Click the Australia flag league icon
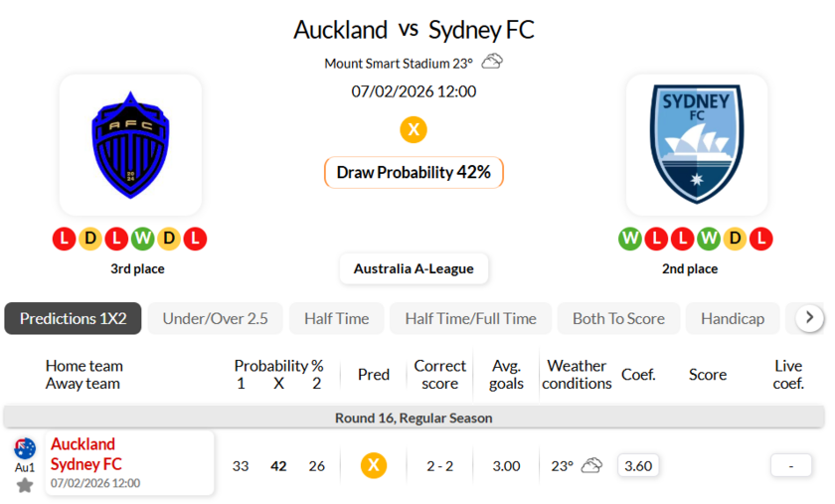 click(x=25, y=448)
